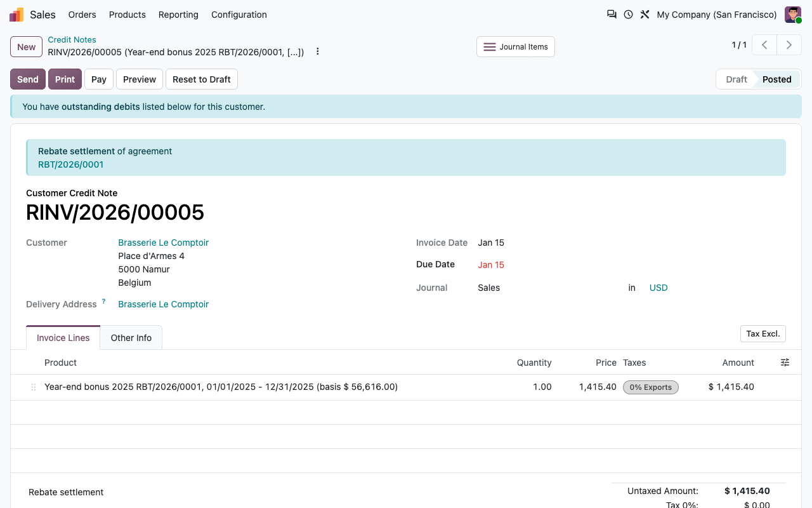812x508 pixels.
Task: Open the Products menu
Action: 128,15
